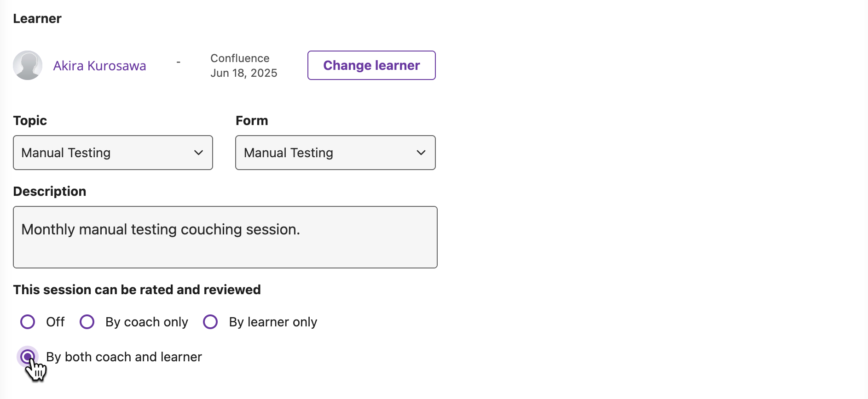Screen dimensions: 868x399
Task: Click the 'By coach only' text label
Action: (x=147, y=322)
